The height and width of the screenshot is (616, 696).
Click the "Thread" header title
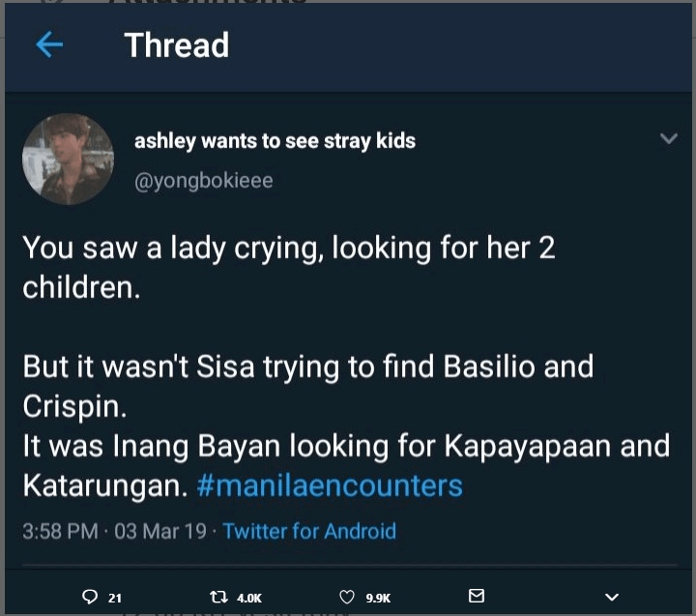[x=176, y=45]
